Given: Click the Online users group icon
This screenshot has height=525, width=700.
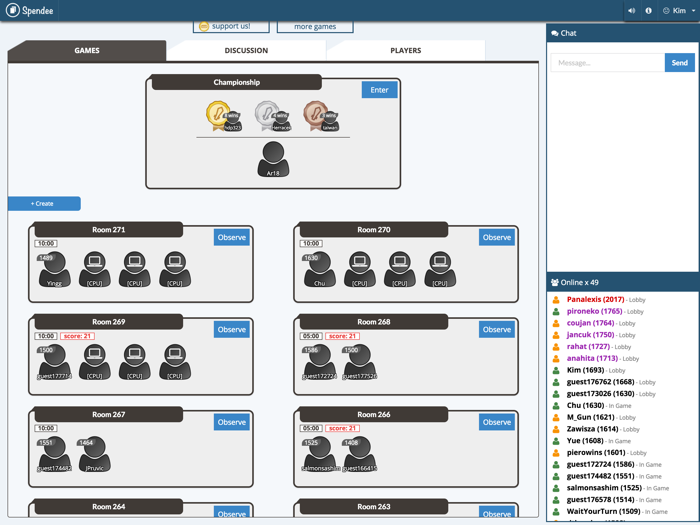Looking at the screenshot, I should coord(555,283).
